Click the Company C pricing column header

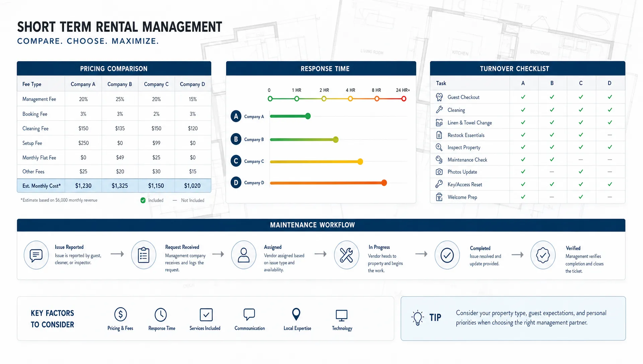click(x=156, y=84)
